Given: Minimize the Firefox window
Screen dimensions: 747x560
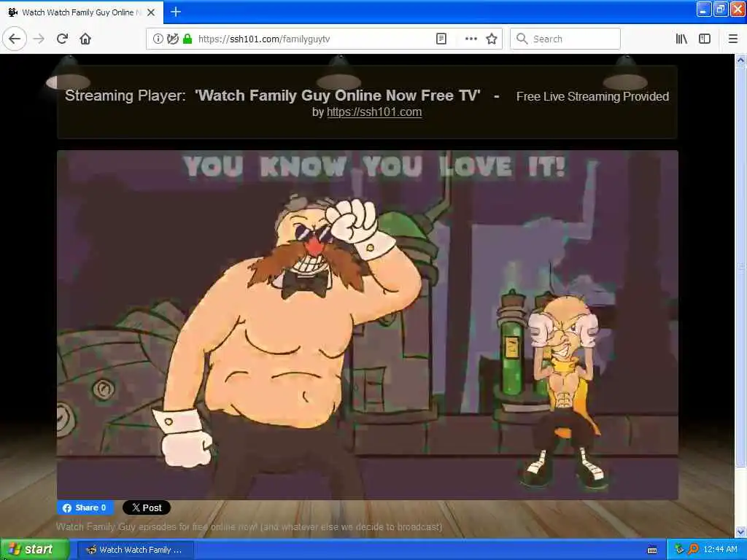Looking at the screenshot, I should tap(704, 9).
